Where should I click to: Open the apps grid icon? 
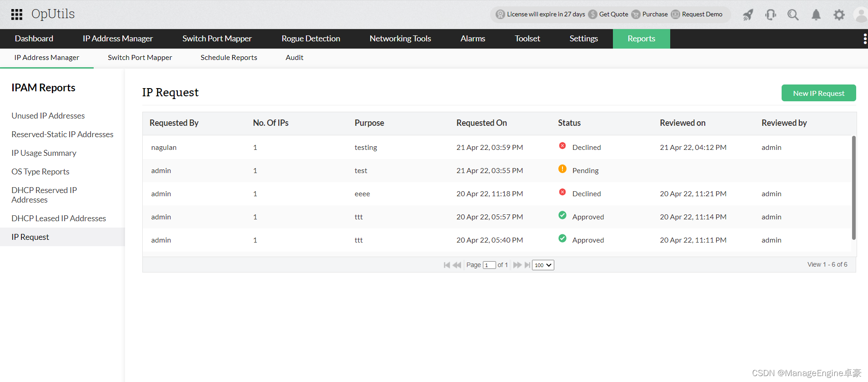click(17, 15)
